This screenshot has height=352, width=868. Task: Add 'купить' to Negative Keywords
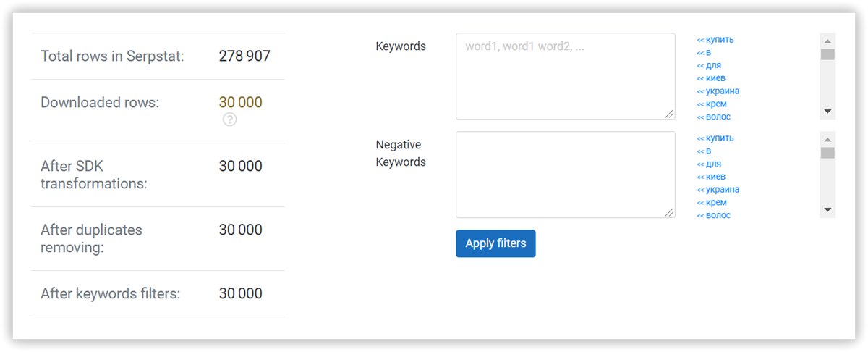tap(715, 138)
